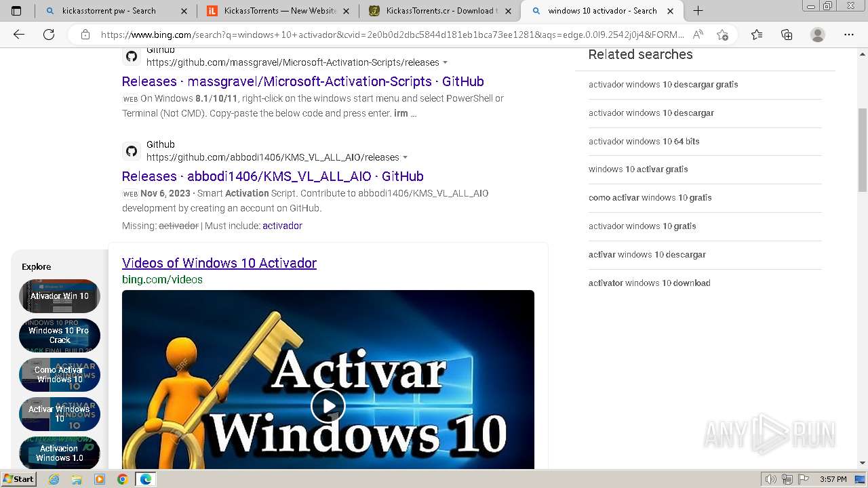Open Read aloud icon in address bar

pos(698,35)
